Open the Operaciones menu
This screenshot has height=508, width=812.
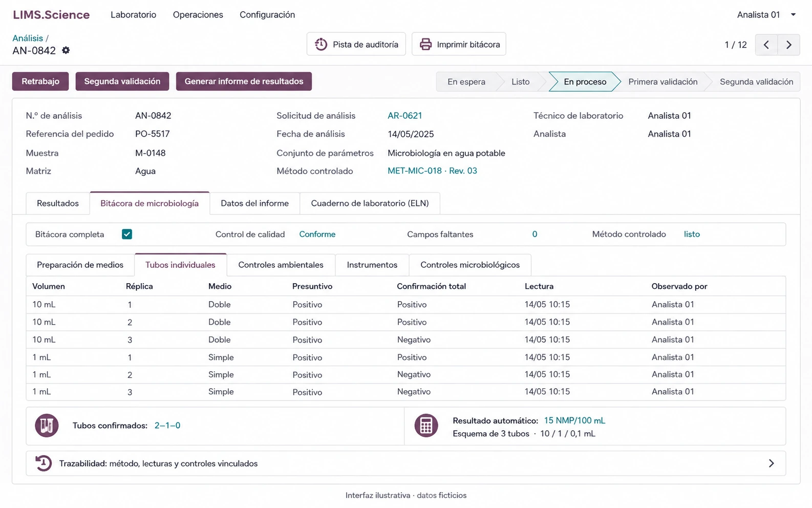click(198, 15)
